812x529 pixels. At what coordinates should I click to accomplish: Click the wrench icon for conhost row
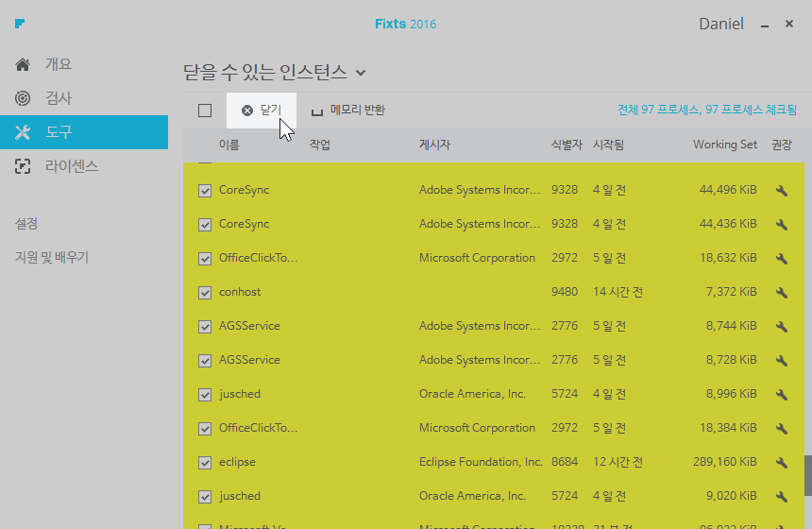point(781,292)
